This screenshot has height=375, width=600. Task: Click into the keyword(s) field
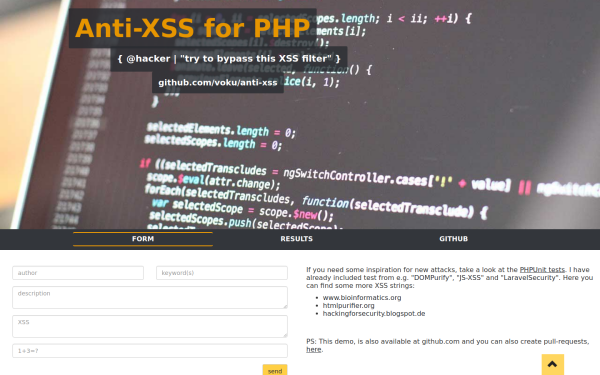222,273
